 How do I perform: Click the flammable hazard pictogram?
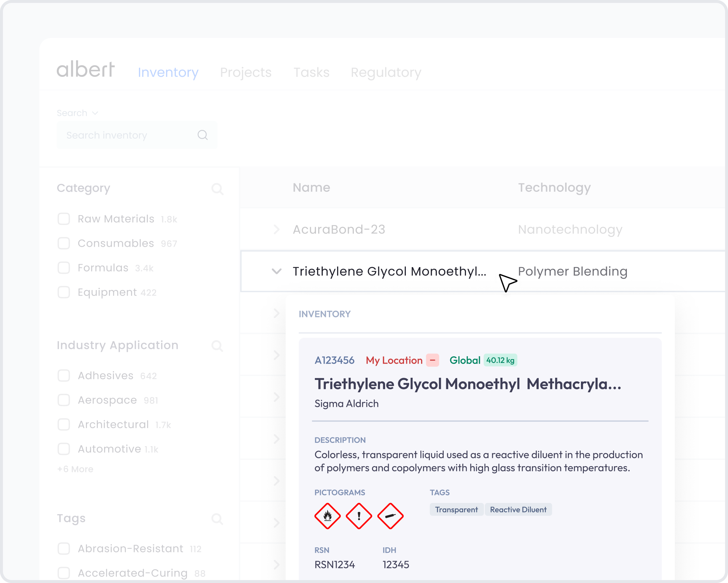coord(327,516)
